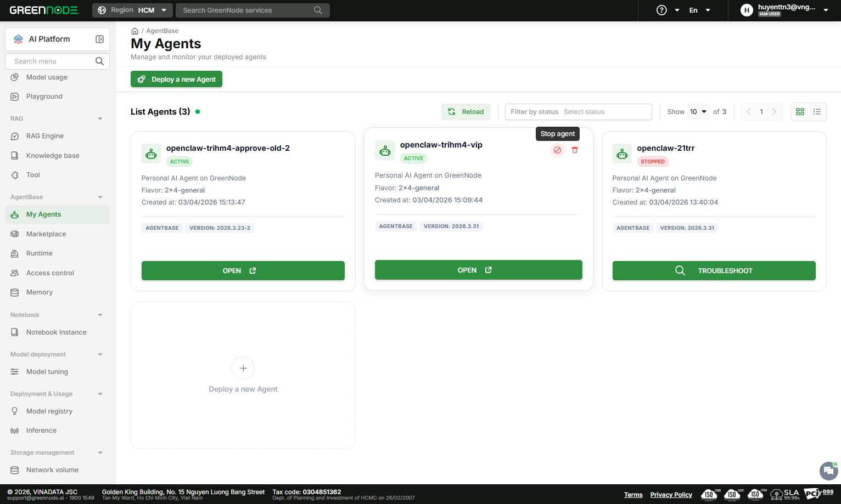Open Network volume page
Viewport: 841px width, 504px height.
pos(57,470)
